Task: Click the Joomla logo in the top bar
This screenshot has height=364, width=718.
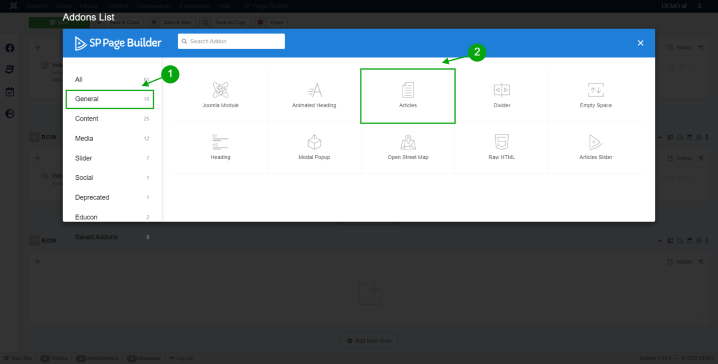Action: (13, 6)
